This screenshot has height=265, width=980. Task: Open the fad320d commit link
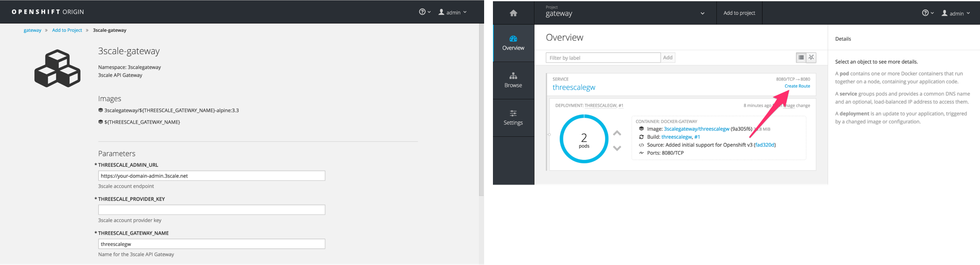[x=764, y=145]
